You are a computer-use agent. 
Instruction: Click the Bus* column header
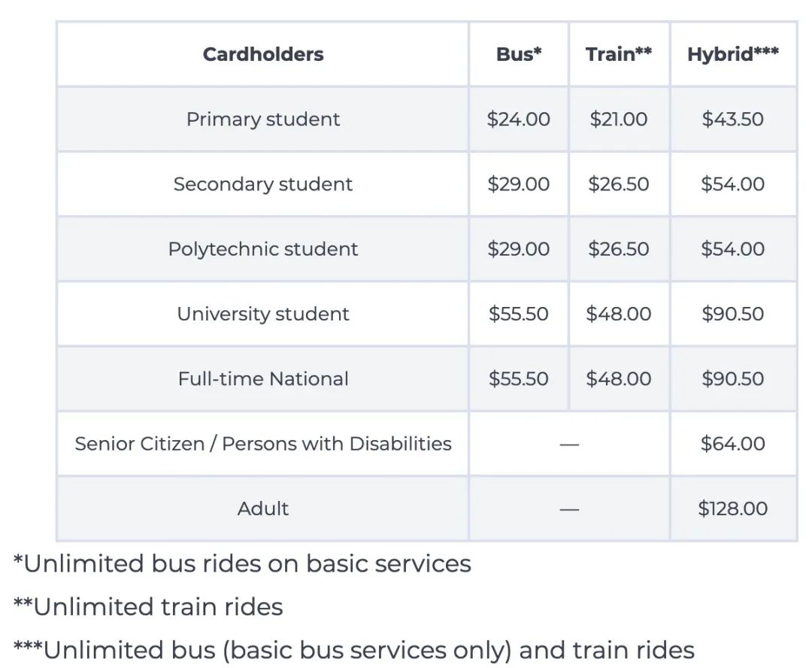[519, 54]
